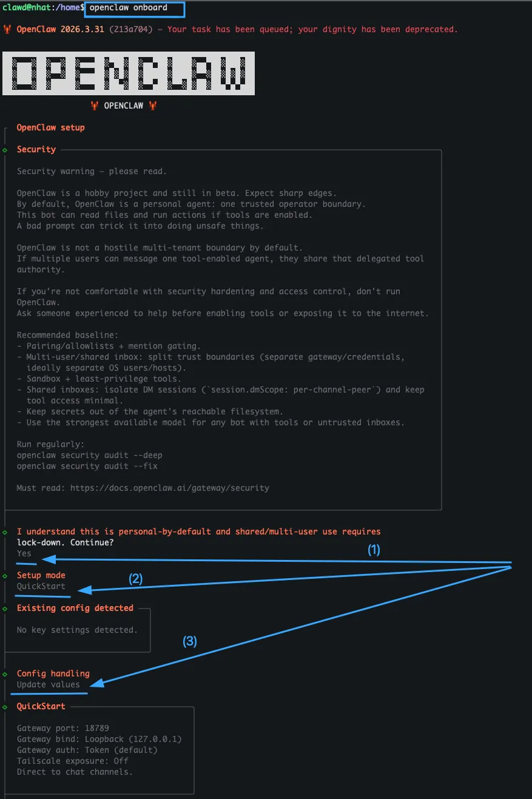The width and height of the screenshot is (532, 799).
Task: Click the diamond marker beside Config handling
Action: (x=5, y=674)
